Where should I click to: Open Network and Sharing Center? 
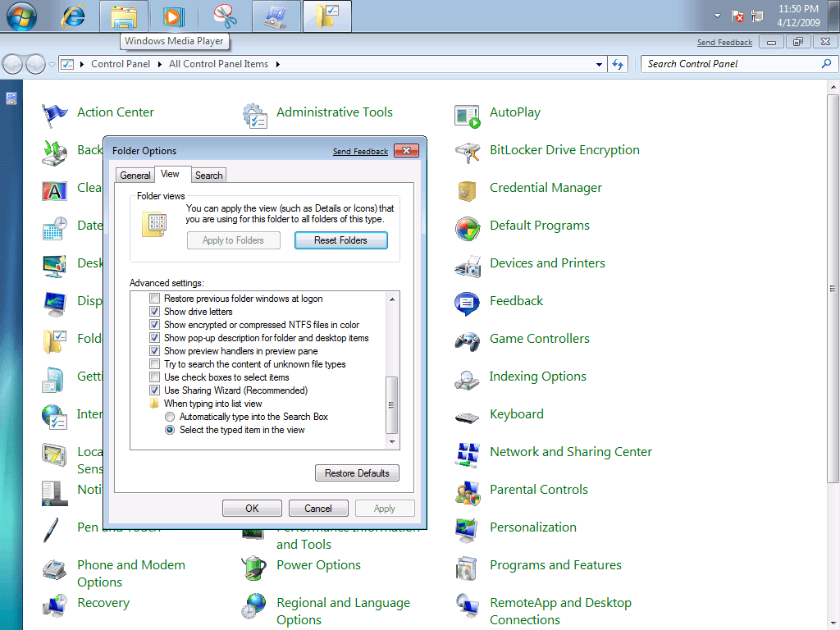click(570, 451)
